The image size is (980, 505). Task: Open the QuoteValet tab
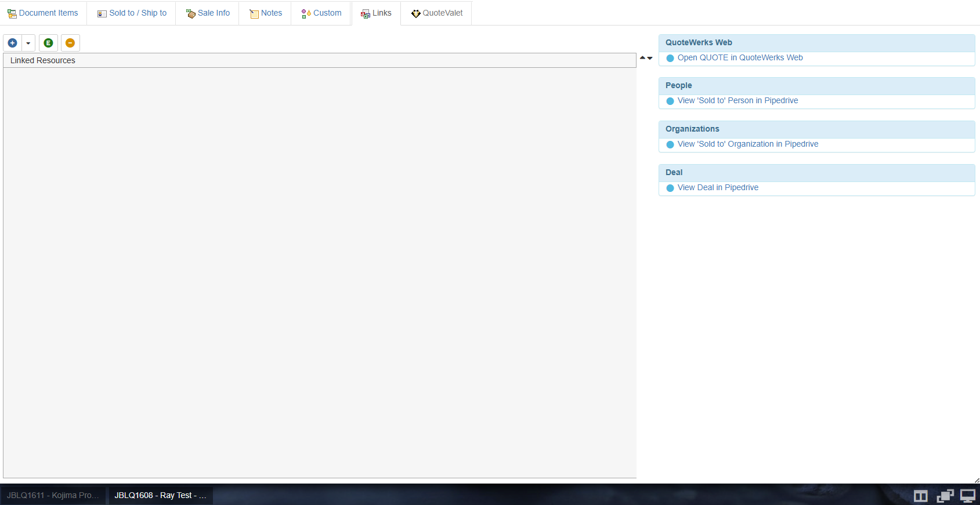(437, 13)
